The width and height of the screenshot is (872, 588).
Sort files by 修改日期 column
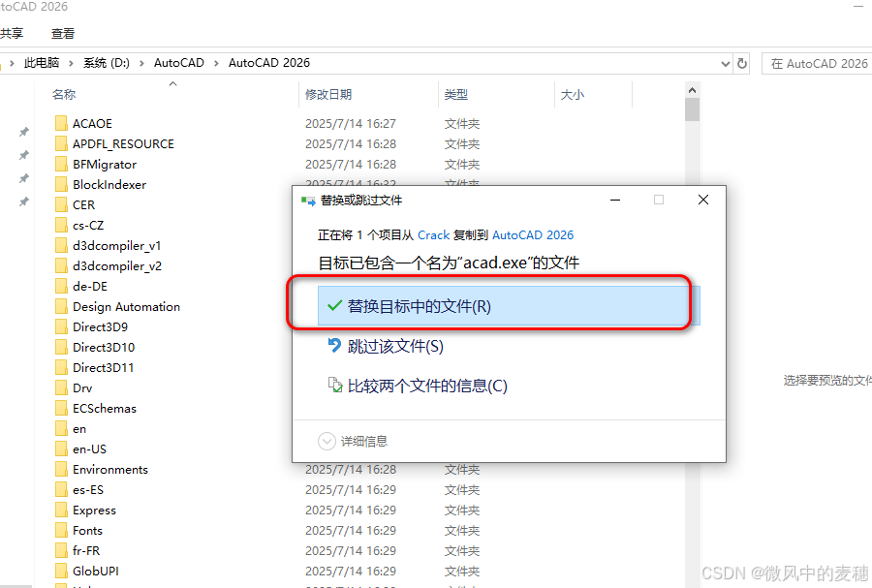pyautogui.click(x=328, y=95)
